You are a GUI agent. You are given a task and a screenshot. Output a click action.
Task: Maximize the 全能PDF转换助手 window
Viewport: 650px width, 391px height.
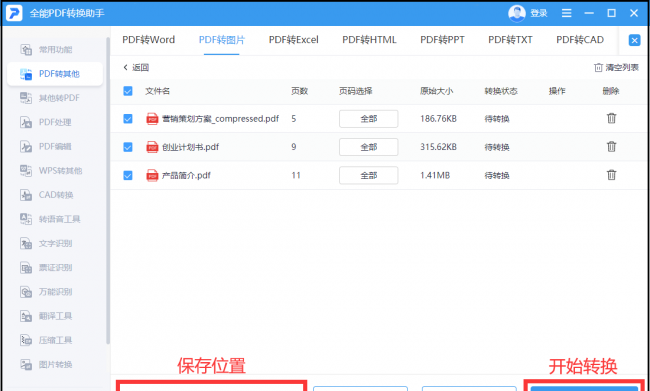coord(611,13)
